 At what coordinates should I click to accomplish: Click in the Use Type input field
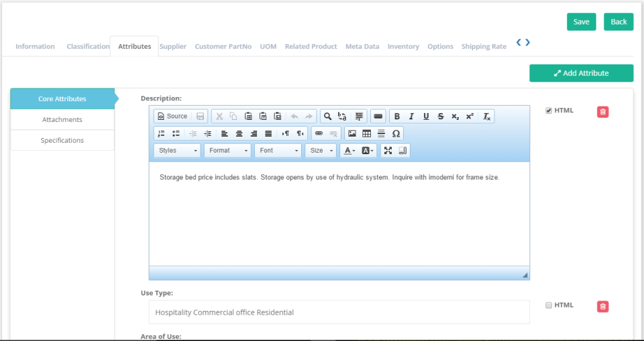(339, 312)
